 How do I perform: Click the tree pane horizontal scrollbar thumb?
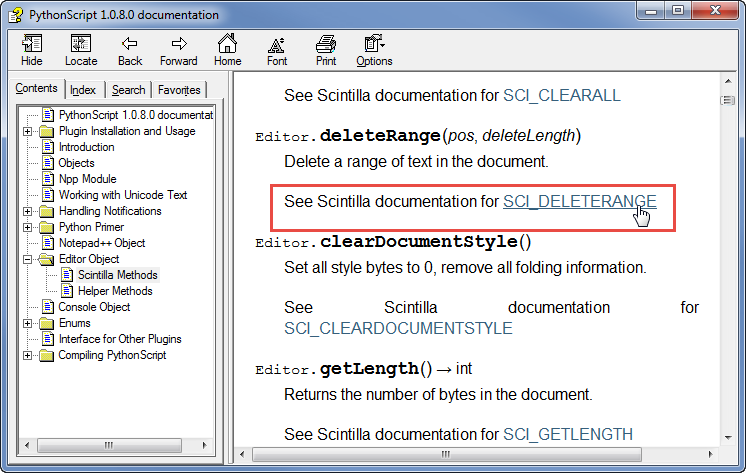pos(109,445)
